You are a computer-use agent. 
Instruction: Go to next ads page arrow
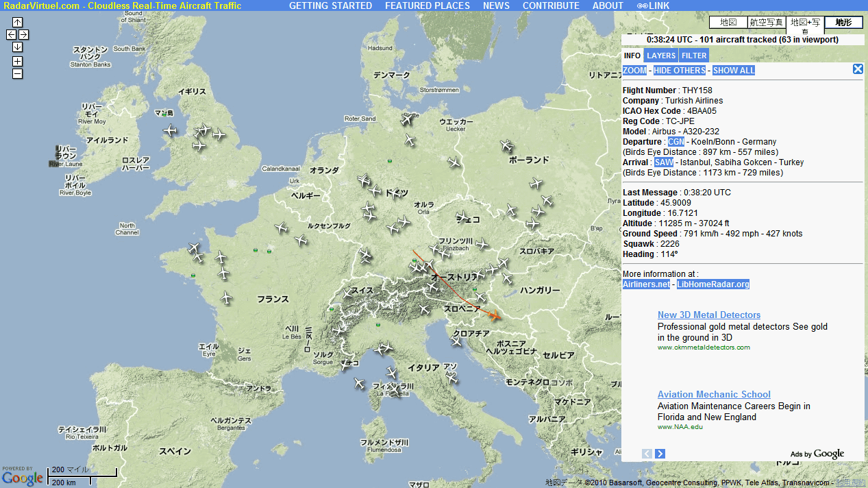click(x=660, y=454)
